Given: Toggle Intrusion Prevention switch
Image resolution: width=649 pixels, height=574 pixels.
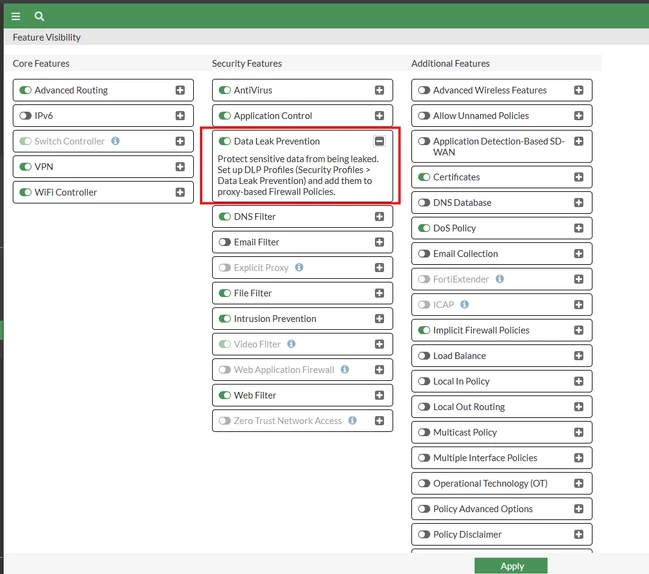Looking at the screenshot, I should click(225, 319).
